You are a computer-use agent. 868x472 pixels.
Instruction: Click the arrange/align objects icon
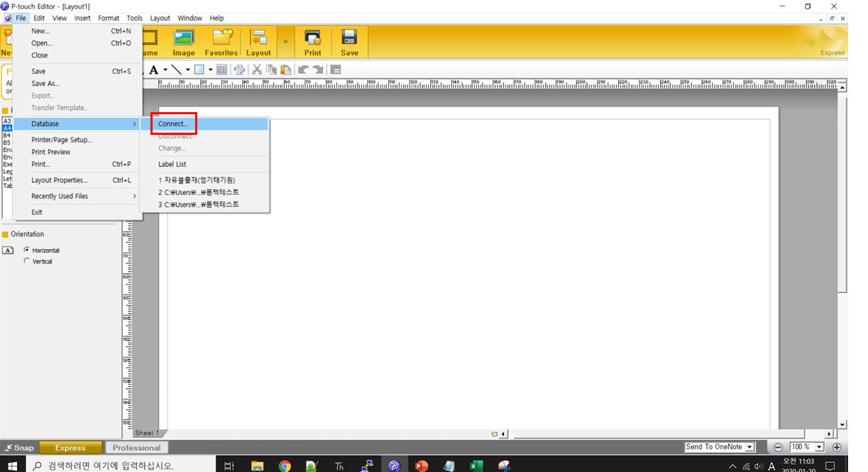pos(240,70)
